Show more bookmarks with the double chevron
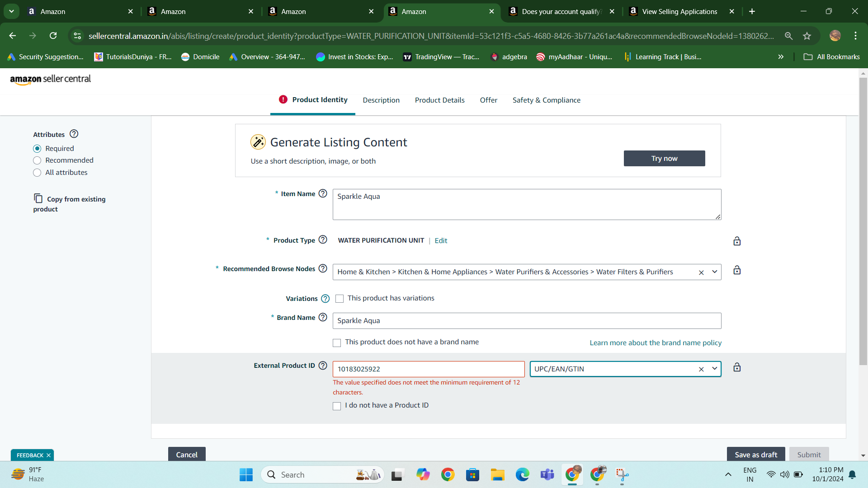Viewport: 868px width, 488px height. pyautogui.click(x=781, y=56)
